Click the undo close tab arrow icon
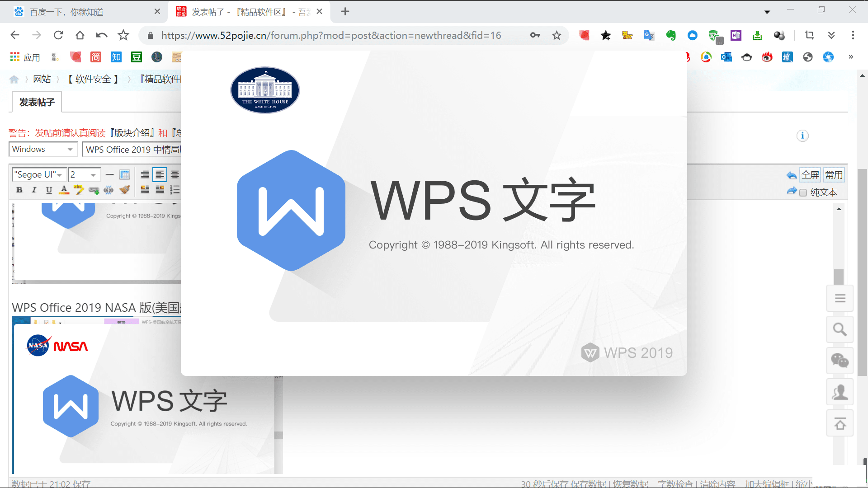This screenshot has height=488, width=868. (102, 35)
